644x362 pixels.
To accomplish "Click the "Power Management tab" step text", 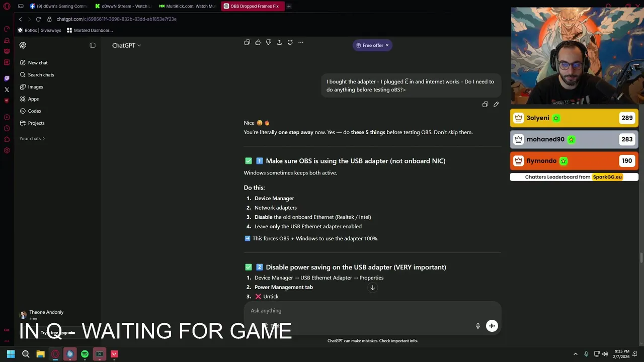I will click(284, 287).
